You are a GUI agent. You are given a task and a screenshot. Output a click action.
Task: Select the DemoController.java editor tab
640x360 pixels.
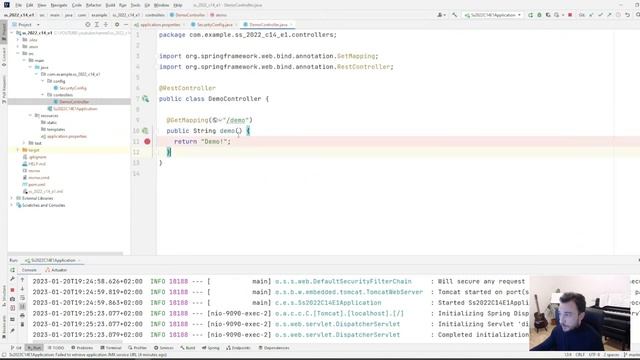tap(268, 25)
